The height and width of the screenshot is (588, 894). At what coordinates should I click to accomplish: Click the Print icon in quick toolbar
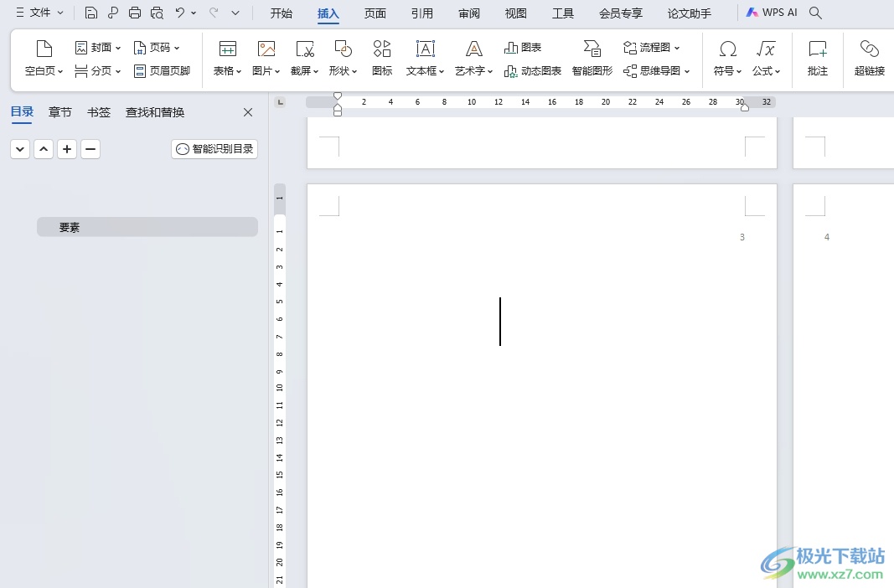(135, 13)
